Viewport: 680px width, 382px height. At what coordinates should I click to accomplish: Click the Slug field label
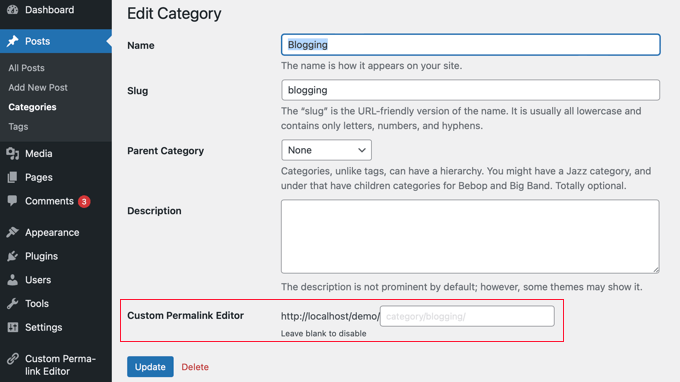click(x=137, y=91)
